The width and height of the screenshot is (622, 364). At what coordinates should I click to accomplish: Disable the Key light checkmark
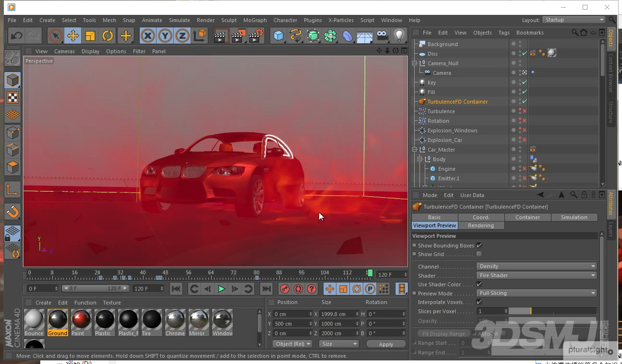525,82
